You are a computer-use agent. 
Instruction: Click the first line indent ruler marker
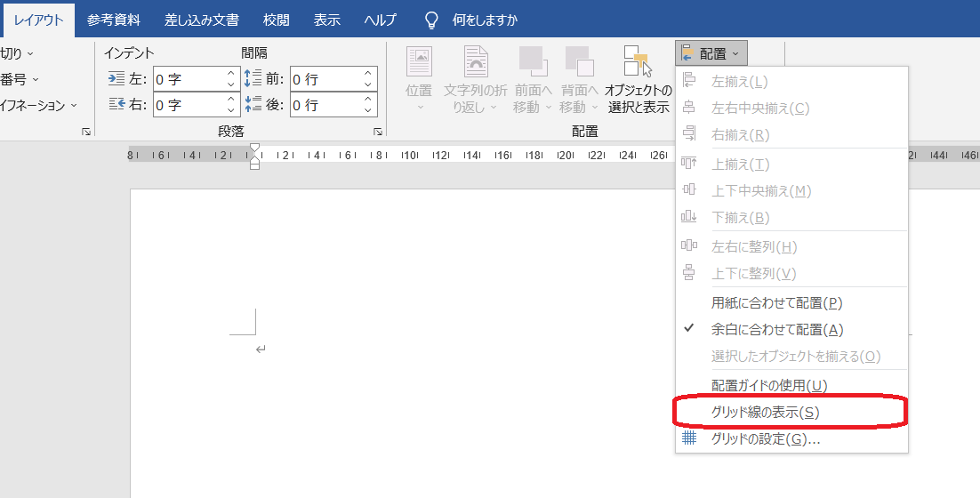pos(254,148)
